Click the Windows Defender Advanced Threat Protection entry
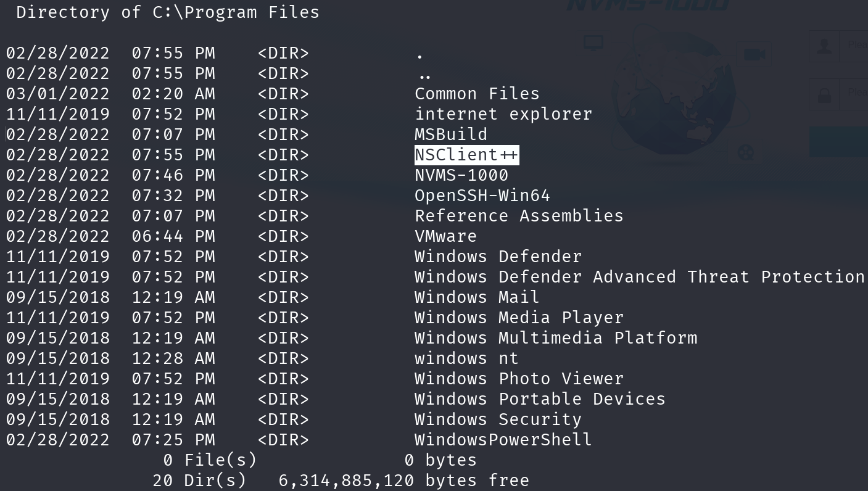The image size is (868, 491). tap(640, 277)
